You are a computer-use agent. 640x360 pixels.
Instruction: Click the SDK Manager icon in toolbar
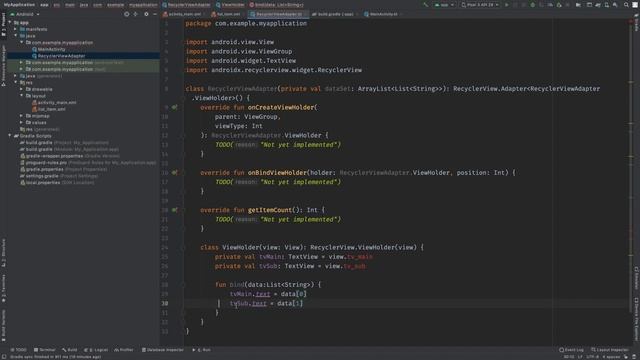point(615,5)
